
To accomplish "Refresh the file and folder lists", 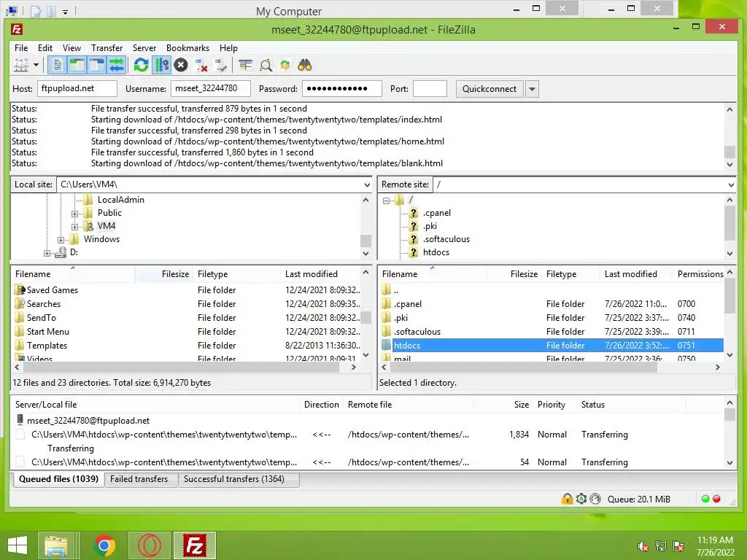I will pyautogui.click(x=141, y=65).
